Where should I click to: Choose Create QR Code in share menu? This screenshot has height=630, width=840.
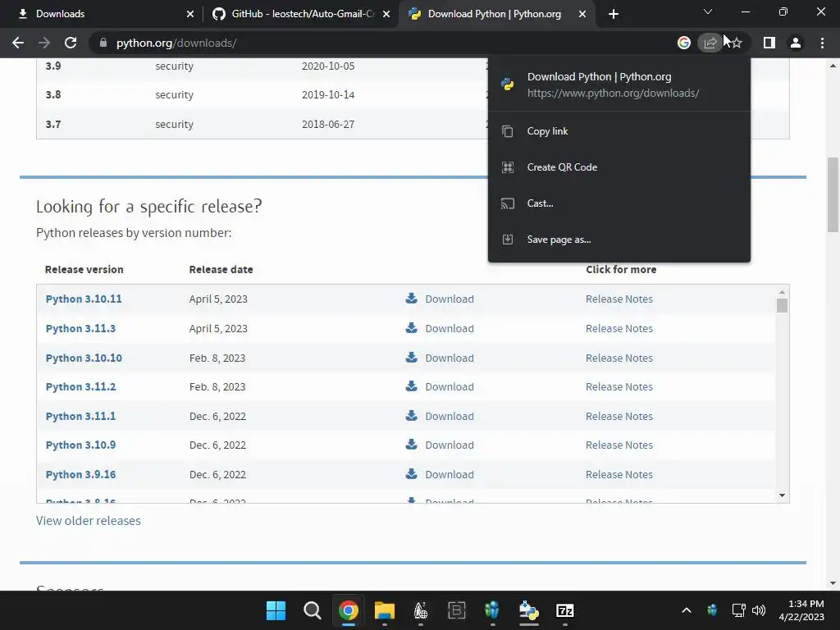pos(619,167)
